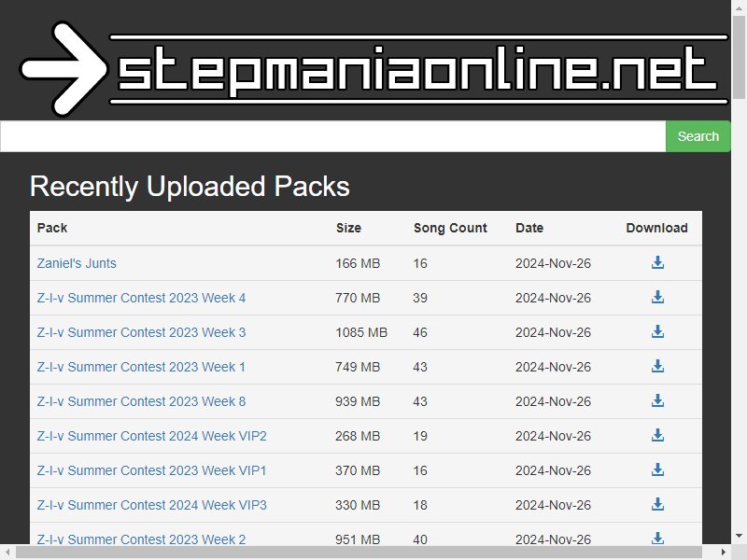Open Z-I-v Summer Contest 2023 Week 4 link
The height and width of the screenshot is (560, 747).
(x=142, y=298)
